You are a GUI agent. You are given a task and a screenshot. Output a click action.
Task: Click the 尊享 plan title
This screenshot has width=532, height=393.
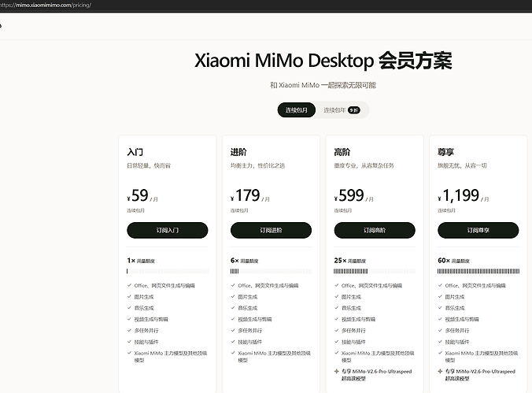[x=445, y=152]
